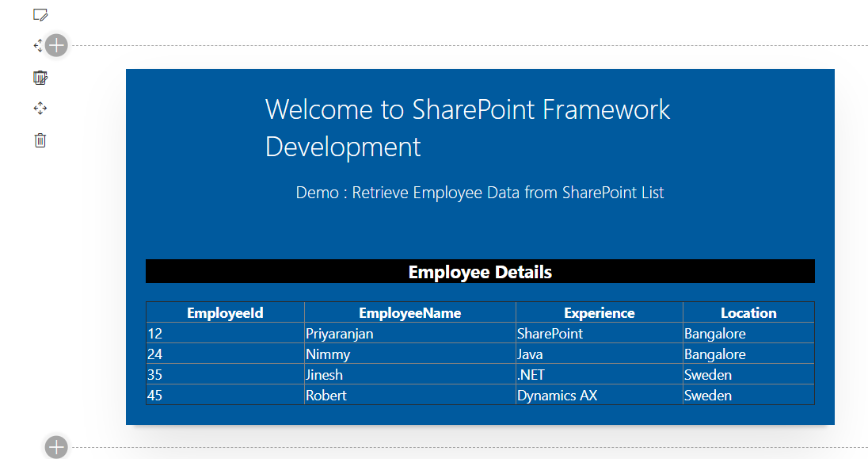Select the four-arrow move web part icon

(x=40, y=108)
